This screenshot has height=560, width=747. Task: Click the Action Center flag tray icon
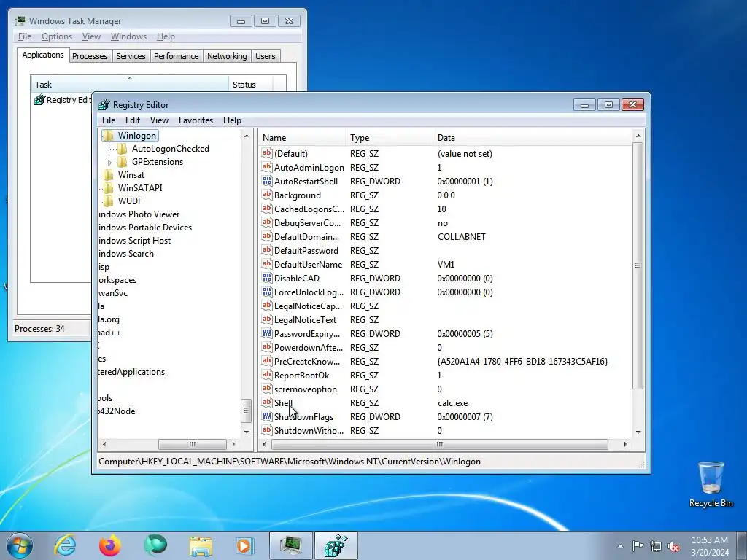pos(638,545)
